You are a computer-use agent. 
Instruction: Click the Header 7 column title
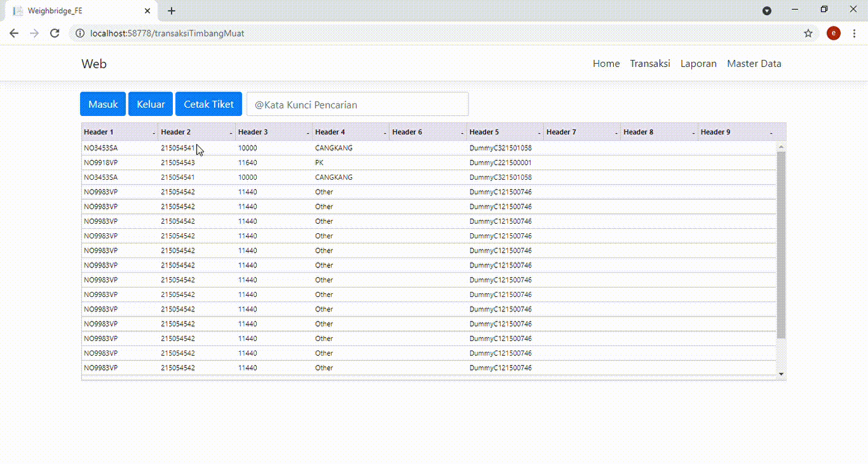tap(561, 132)
